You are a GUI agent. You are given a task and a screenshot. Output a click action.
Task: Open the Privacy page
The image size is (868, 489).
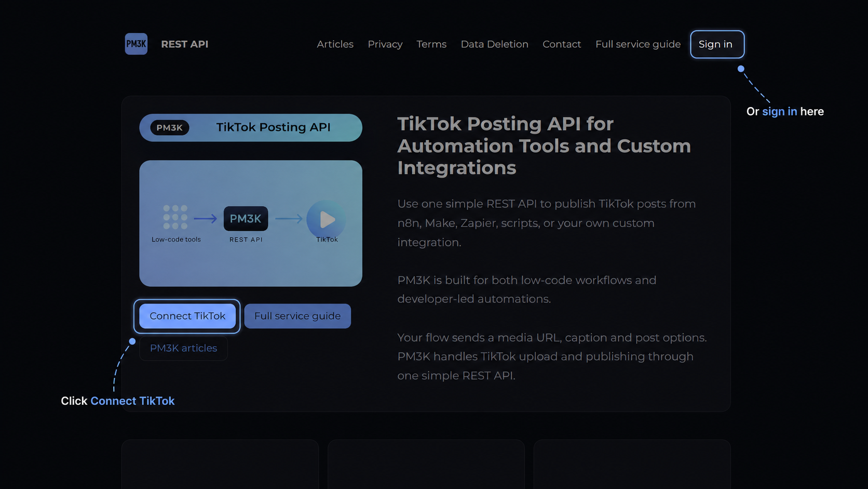[x=385, y=44]
